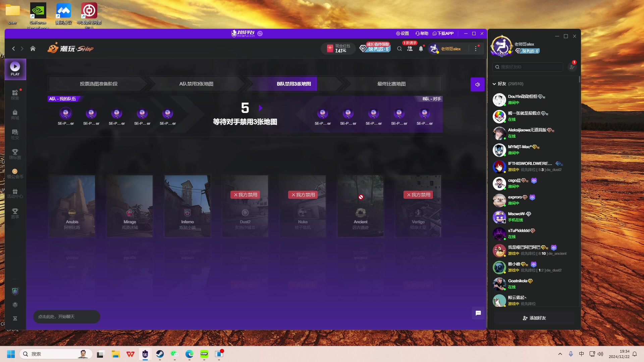The width and height of the screenshot is (644, 362).
Task: Open the 探索 explore sidebar icon
Action: coord(15,95)
